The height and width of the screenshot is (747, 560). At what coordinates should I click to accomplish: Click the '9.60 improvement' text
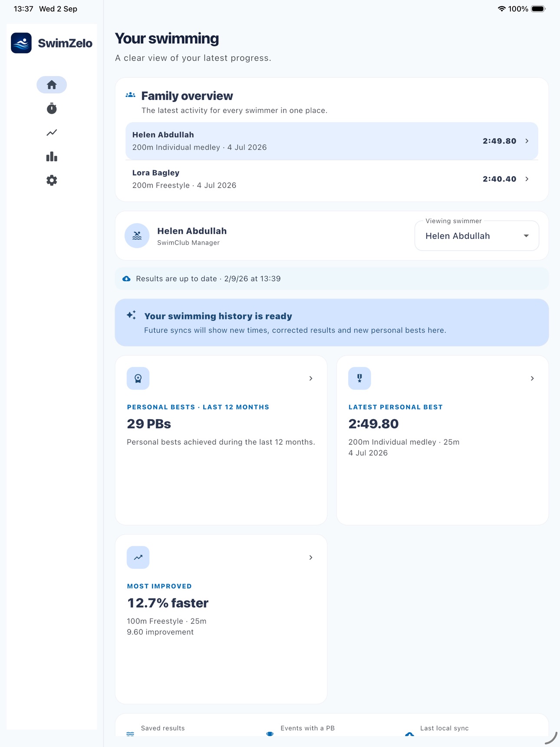click(x=160, y=632)
